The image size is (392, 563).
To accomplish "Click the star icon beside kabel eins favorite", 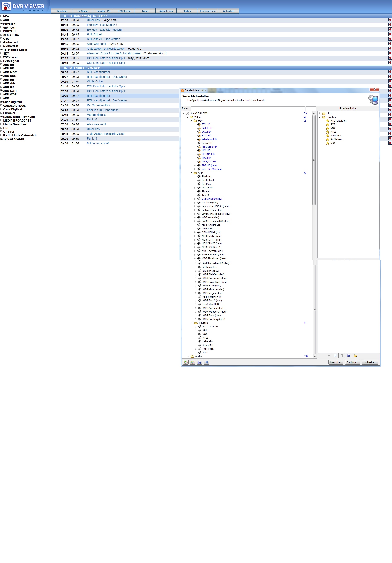I will (x=327, y=136).
